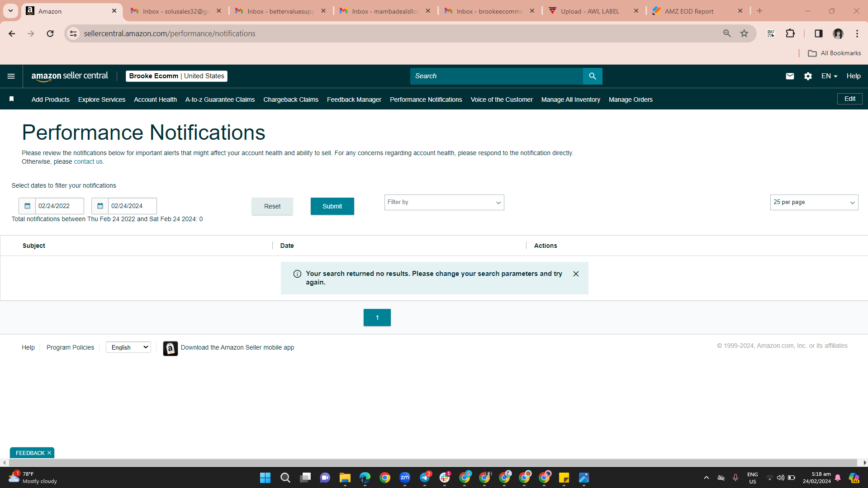Open Voice of the Customer
The height and width of the screenshot is (488, 868).
click(502, 99)
